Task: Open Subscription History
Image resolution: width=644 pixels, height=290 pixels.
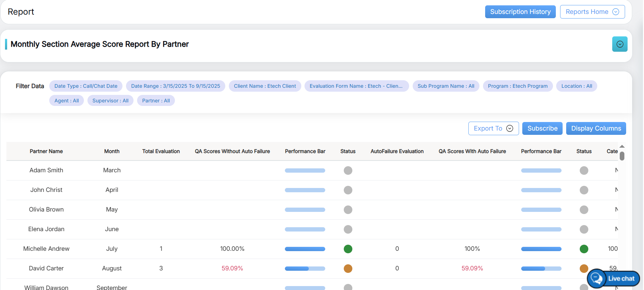Action: point(520,12)
